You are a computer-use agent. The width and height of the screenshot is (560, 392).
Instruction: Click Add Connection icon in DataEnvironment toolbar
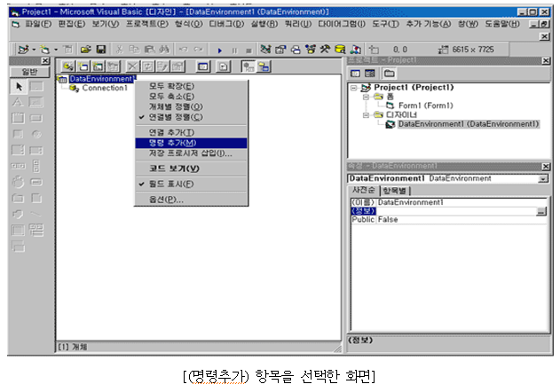click(x=67, y=67)
